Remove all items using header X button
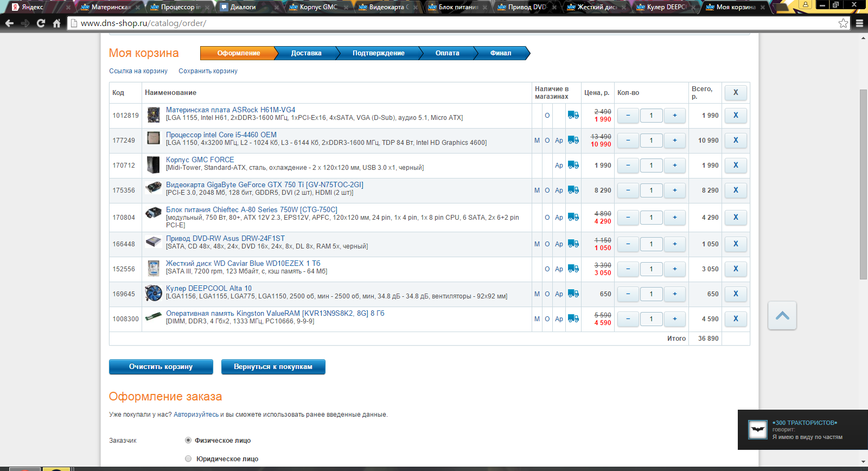 click(736, 92)
